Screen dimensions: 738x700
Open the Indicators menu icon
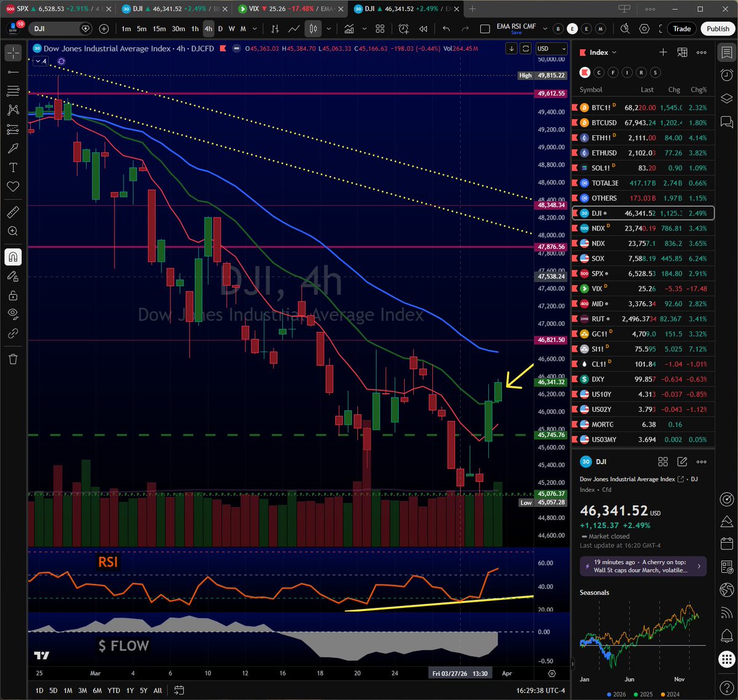349,29
